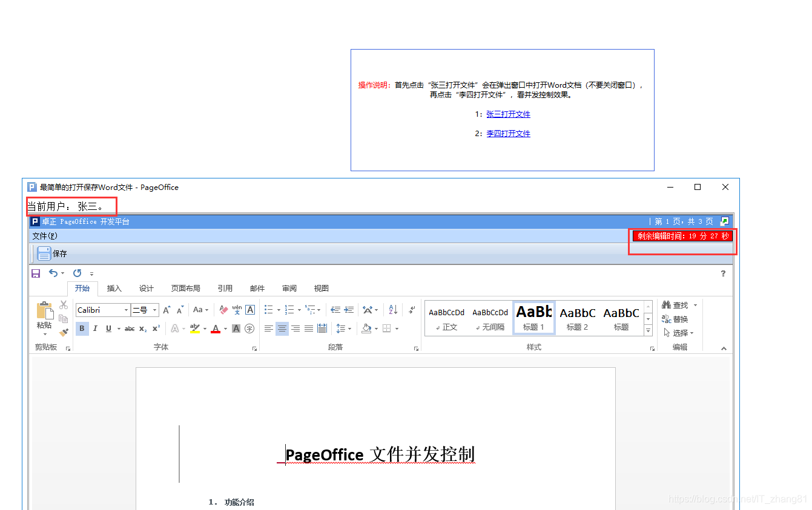
Task: Apply the yellow text highlight color
Action: click(194, 329)
